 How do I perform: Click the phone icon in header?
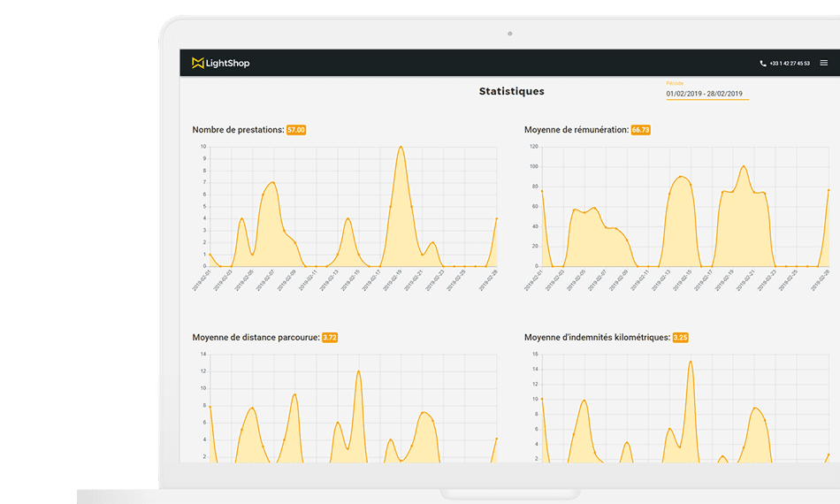(x=763, y=63)
